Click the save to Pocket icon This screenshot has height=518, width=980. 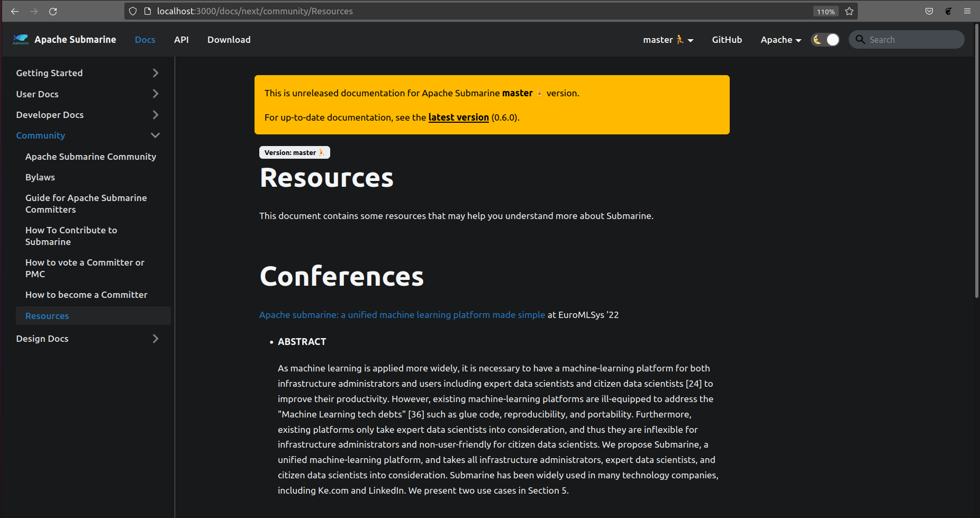tap(929, 11)
